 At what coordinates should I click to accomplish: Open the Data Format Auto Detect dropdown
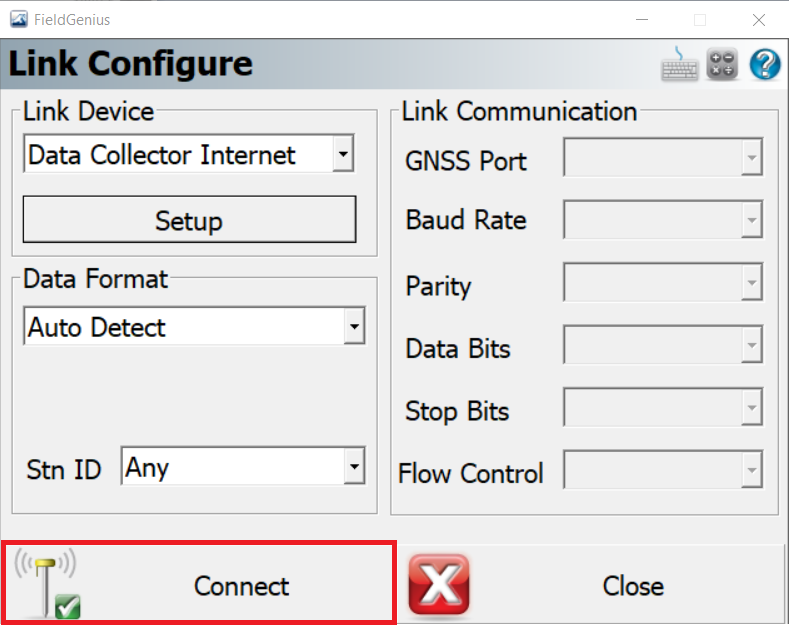194,326
